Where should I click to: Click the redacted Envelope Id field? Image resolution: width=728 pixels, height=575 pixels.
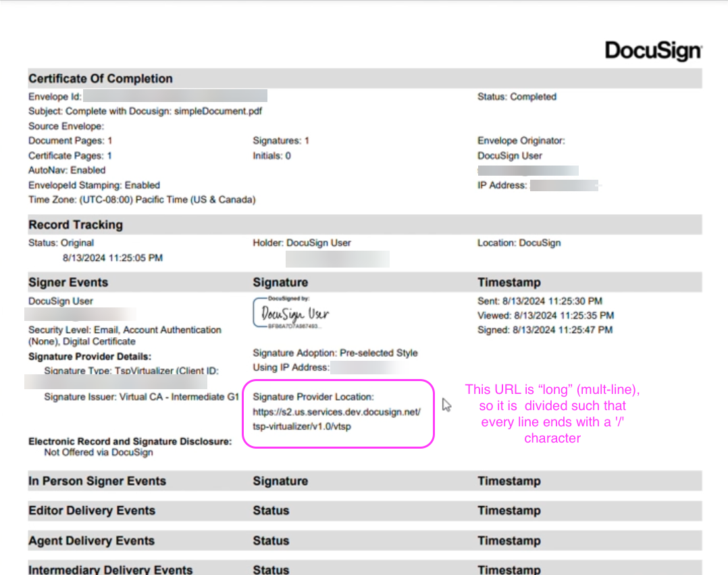pyautogui.click(x=175, y=97)
